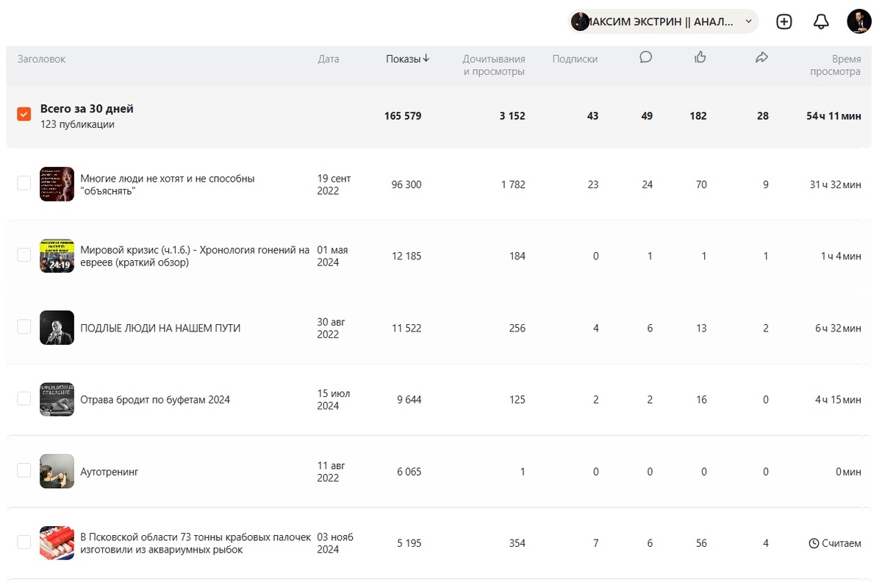Image resolution: width=882 pixels, height=588 pixels.
Task: Click the clock icon next to Считаем
Action: point(814,543)
